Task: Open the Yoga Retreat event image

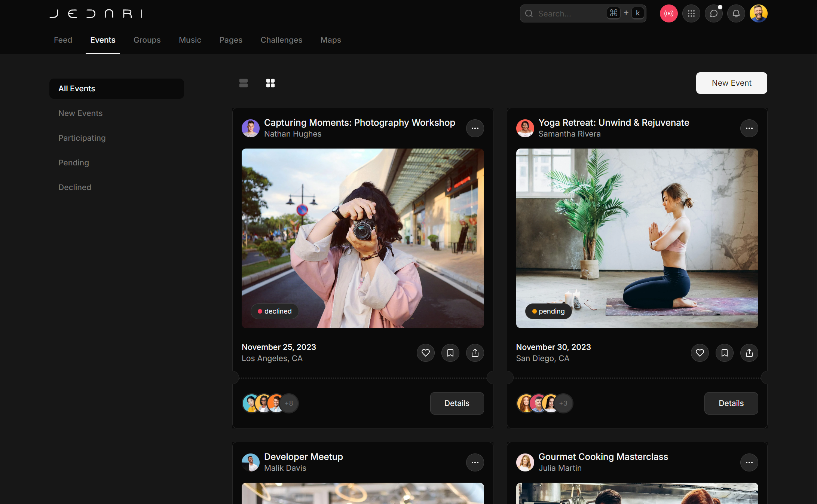Action: 637,238
